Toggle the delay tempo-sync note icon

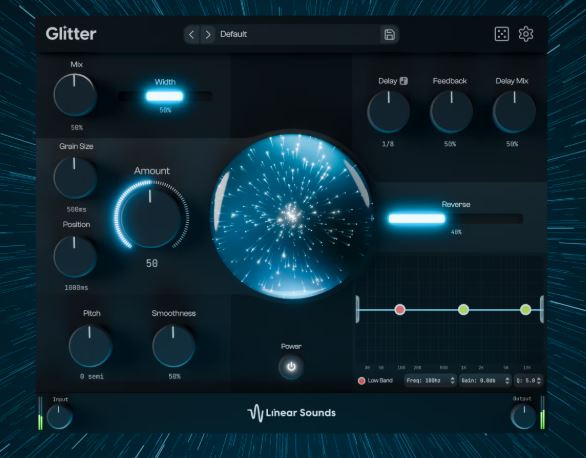pyautogui.click(x=404, y=81)
